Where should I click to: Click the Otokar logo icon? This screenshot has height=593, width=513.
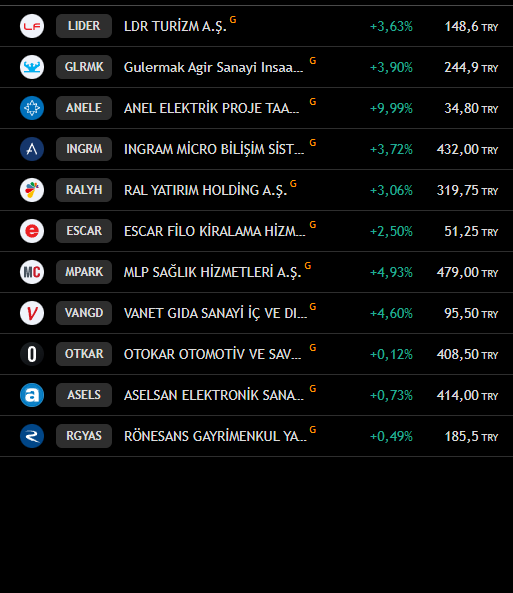click(x=32, y=354)
